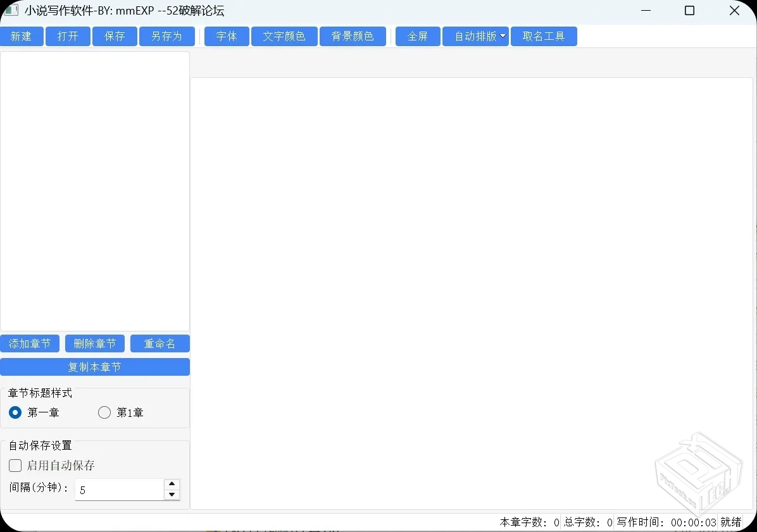Save the document with the 保存 button
This screenshot has width=757, height=532.
point(114,36)
